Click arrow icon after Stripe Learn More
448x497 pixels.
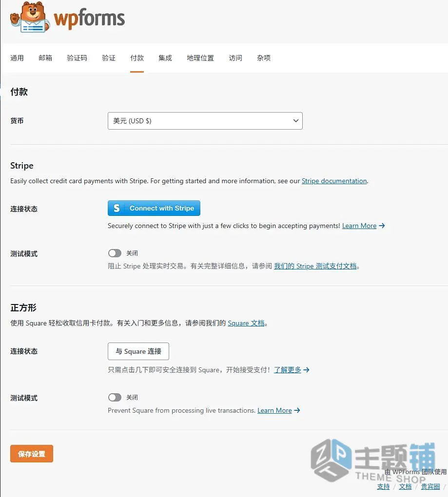pos(382,226)
